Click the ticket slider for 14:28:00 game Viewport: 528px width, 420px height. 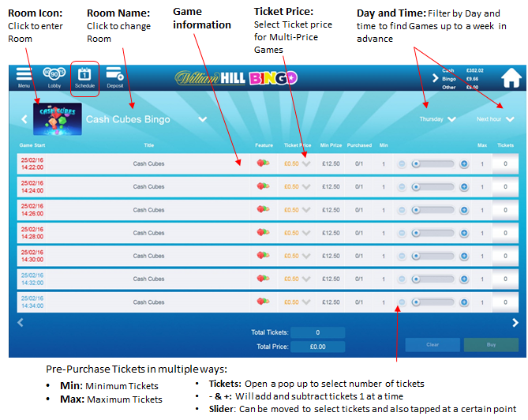[x=433, y=233]
